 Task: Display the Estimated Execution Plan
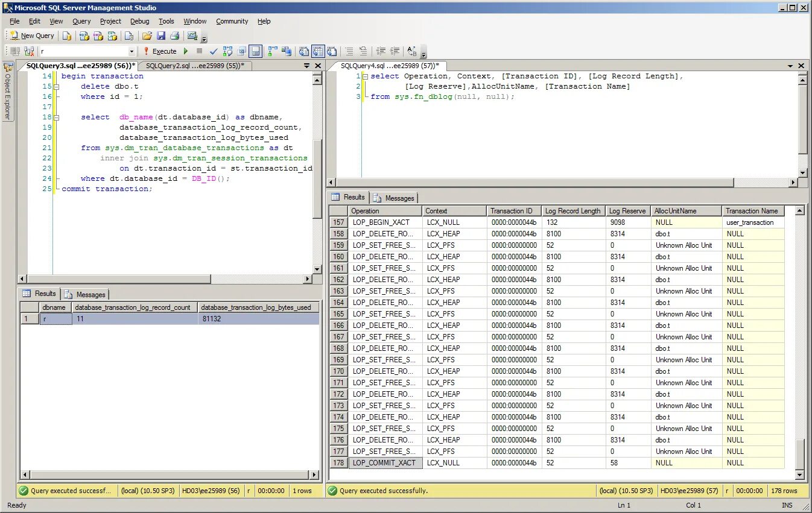(x=227, y=51)
